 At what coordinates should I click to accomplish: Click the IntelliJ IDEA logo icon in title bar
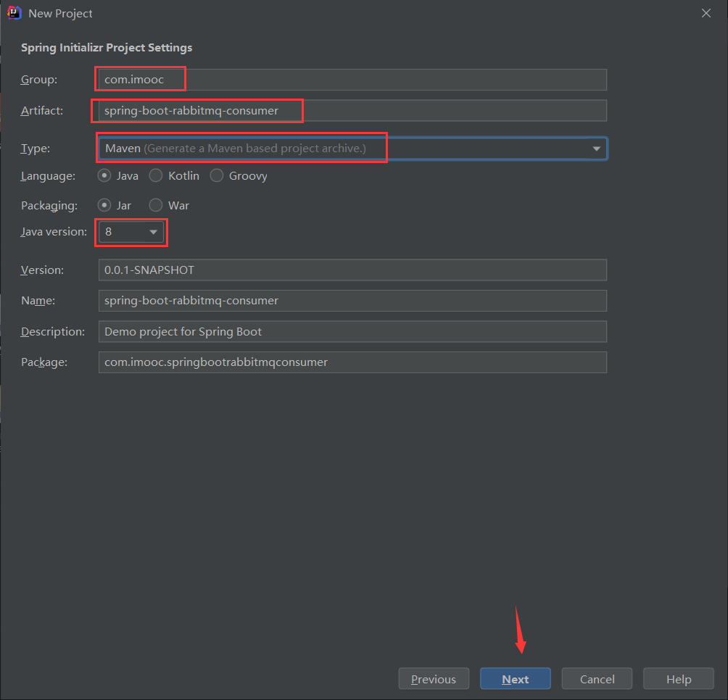coord(15,13)
